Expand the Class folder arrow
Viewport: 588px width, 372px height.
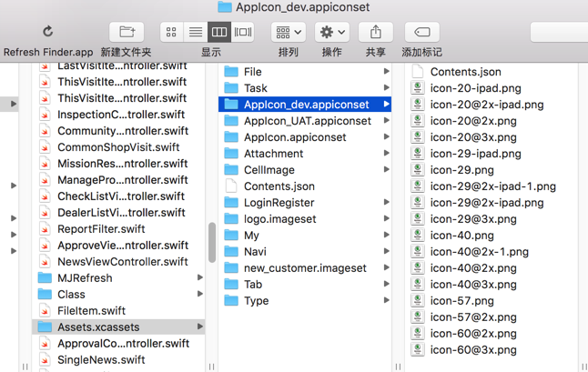coord(200,294)
